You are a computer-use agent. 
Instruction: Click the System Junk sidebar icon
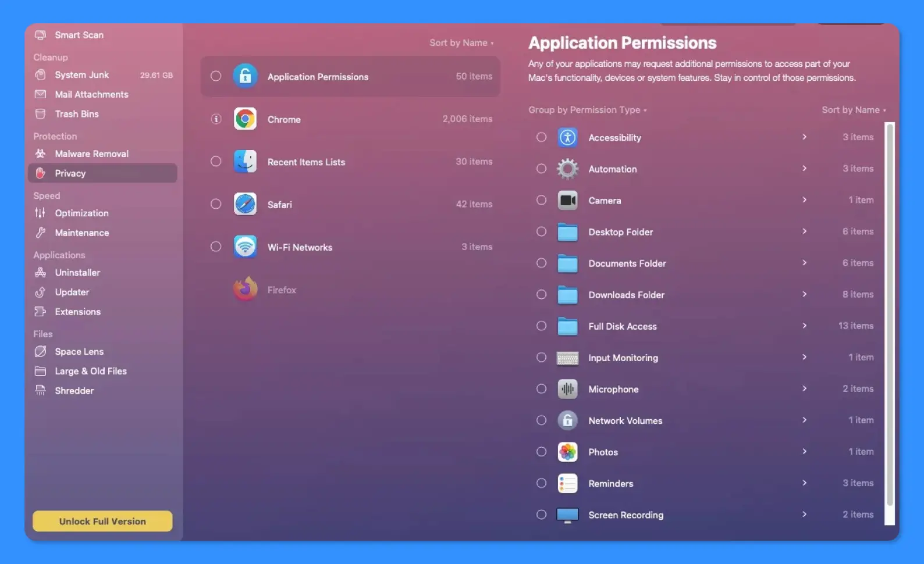[x=40, y=74]
